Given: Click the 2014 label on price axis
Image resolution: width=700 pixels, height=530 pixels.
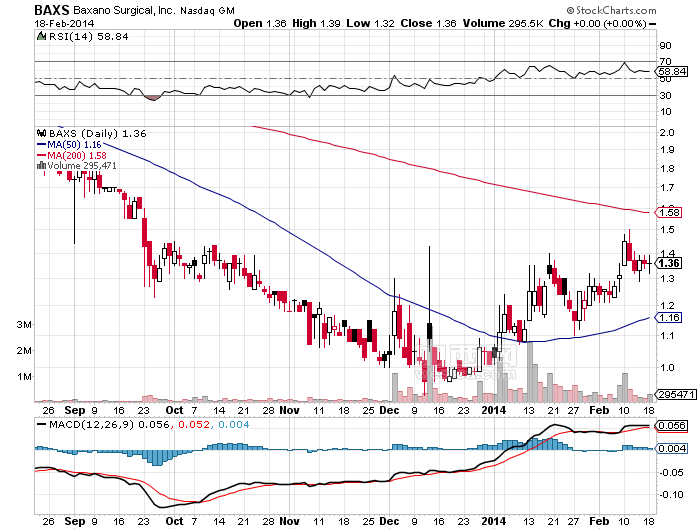Looking at the screenshot, I should tap(494, 410).
